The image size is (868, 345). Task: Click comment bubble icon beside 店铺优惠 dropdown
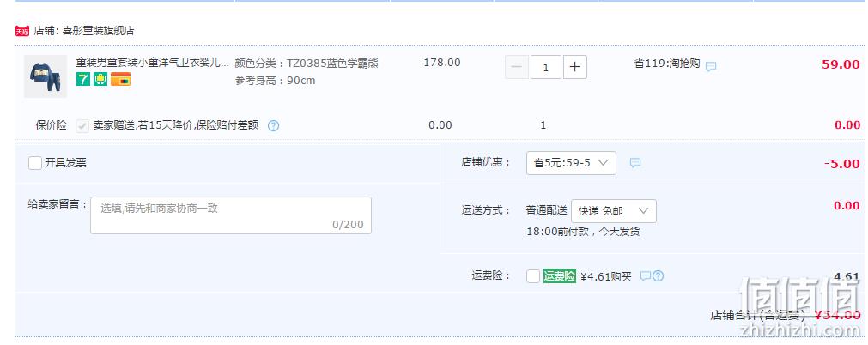point(635,163)
